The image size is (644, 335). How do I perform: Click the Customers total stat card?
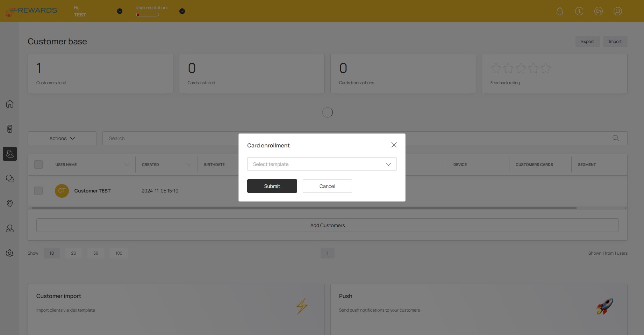coord(100,73)
